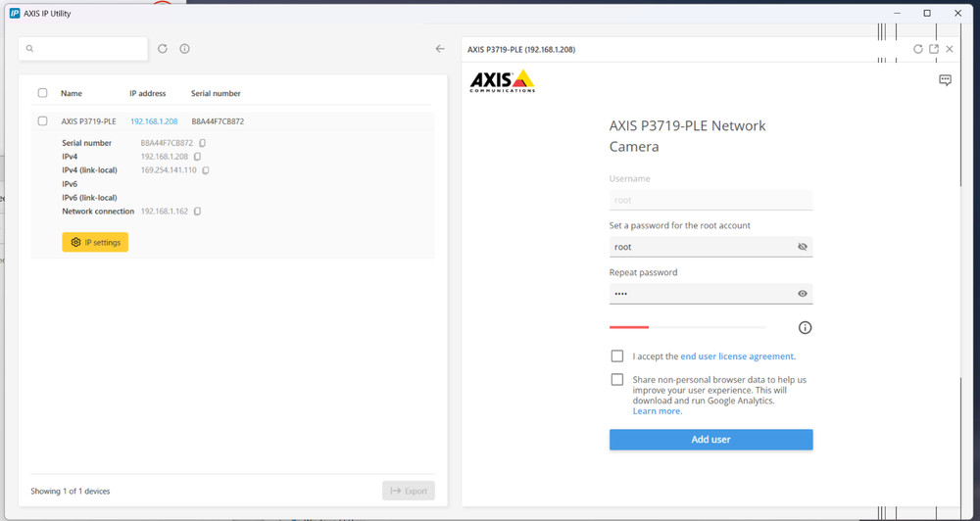Copy the network connection 192.168.1.162
The width and height of the screenshot is (980, 521).
pyautogui.click(x=198, y=212)
